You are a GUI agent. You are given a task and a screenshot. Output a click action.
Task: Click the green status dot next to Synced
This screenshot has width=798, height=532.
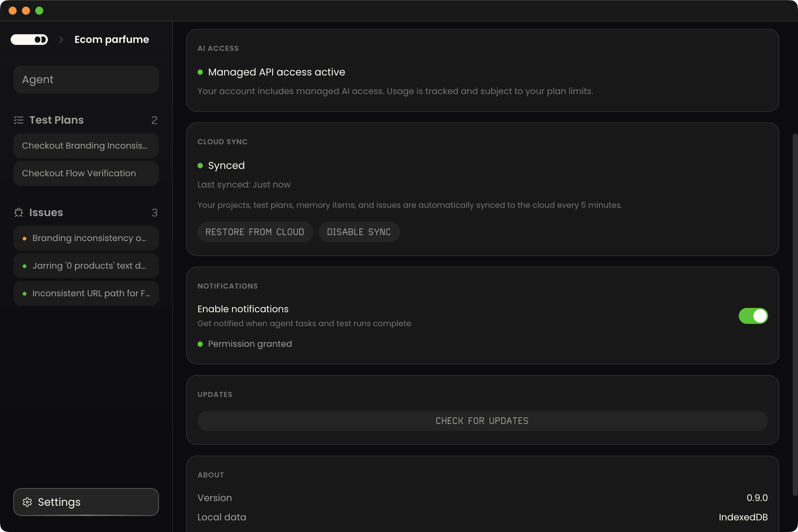coord(200,166)
